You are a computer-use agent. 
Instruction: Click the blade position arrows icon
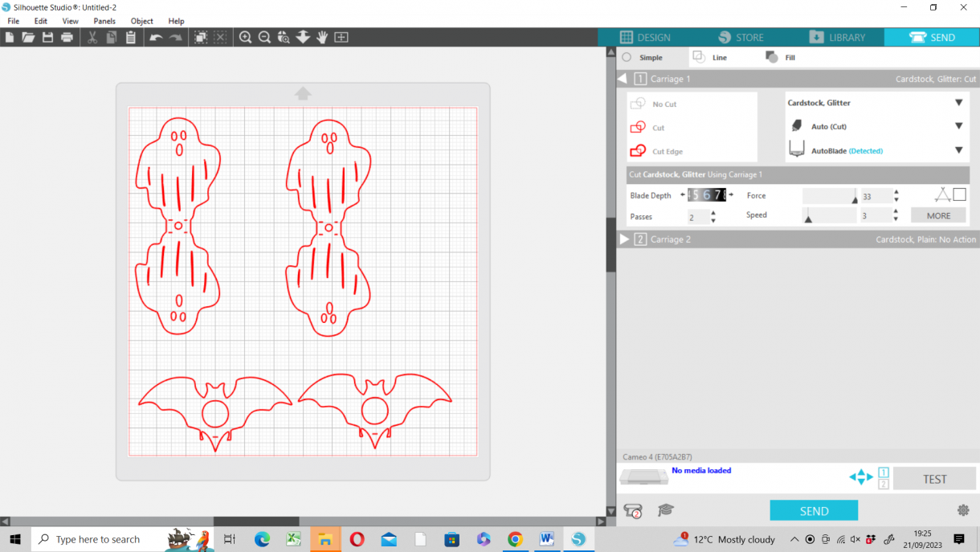tap(860, 477)
